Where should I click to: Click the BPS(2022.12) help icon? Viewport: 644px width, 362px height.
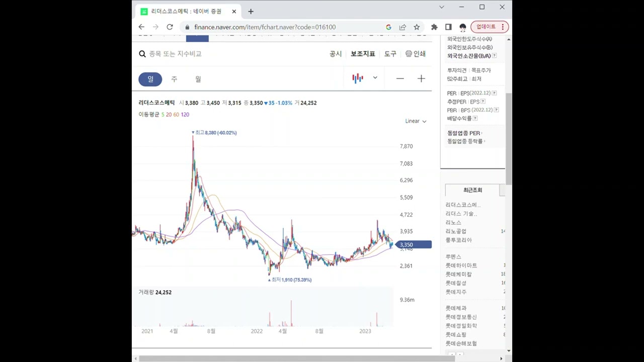tap(496, 110)
